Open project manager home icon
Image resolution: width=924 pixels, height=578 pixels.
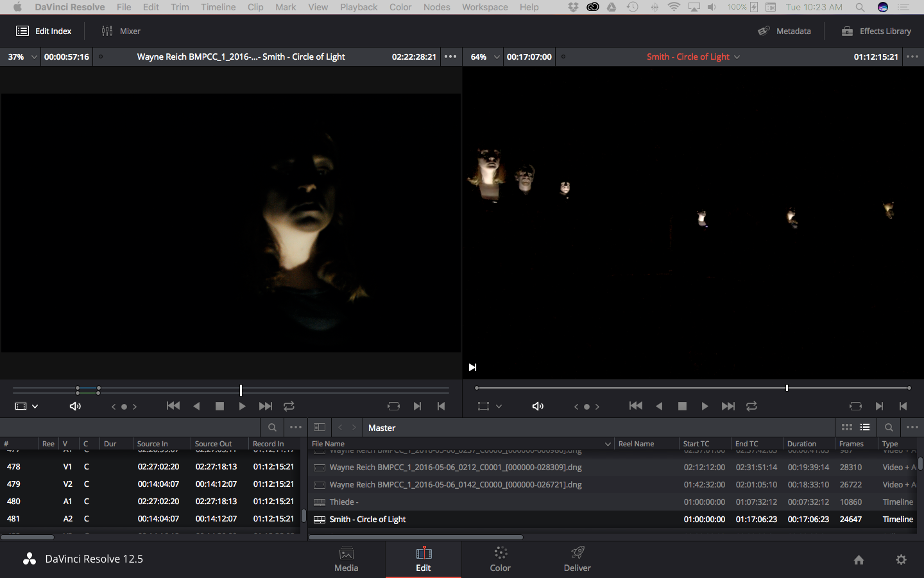859,559
